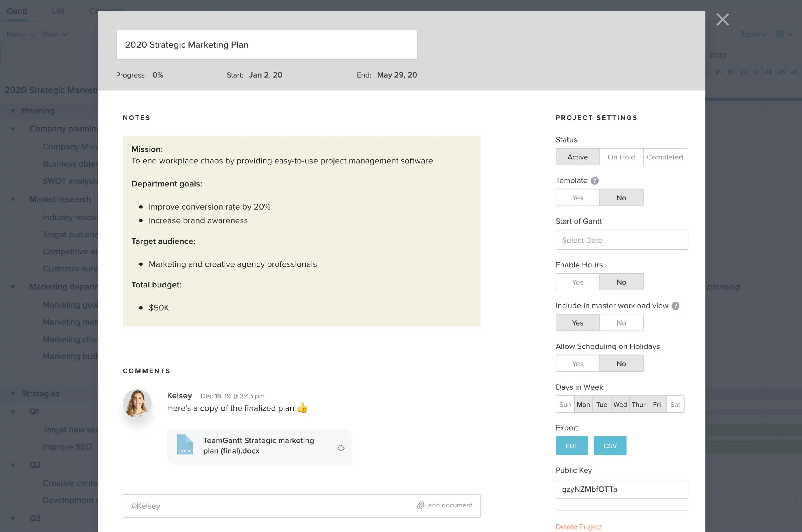Collapse the Q2 group

pyautogui.click(x=13, y=465)
